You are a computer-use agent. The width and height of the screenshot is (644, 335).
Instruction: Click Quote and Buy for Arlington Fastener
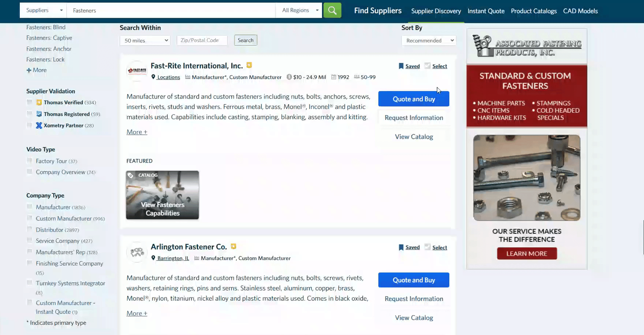click(x=414, y=280)
